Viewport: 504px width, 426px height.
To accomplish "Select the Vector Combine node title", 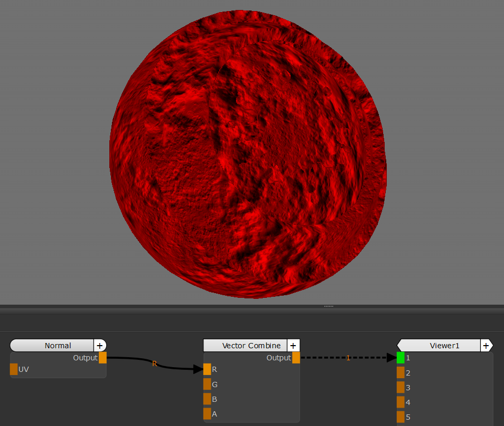I will tap(245, 346).
